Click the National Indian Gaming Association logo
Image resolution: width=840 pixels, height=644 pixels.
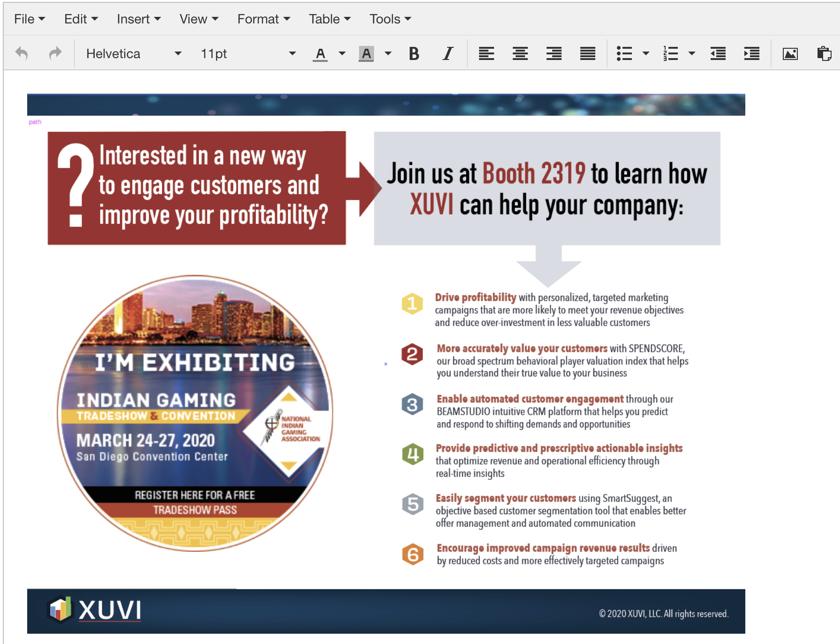click(x=291, y=427)
